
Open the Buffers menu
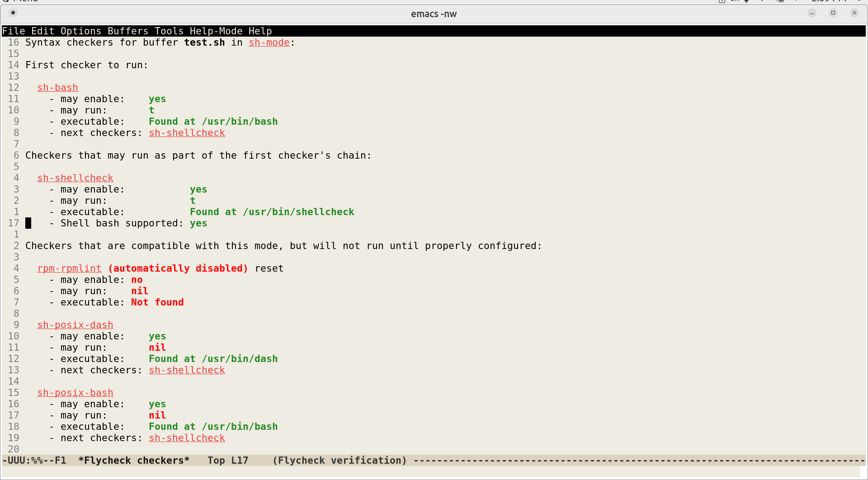pyautogui.click(x=128, y=31)
